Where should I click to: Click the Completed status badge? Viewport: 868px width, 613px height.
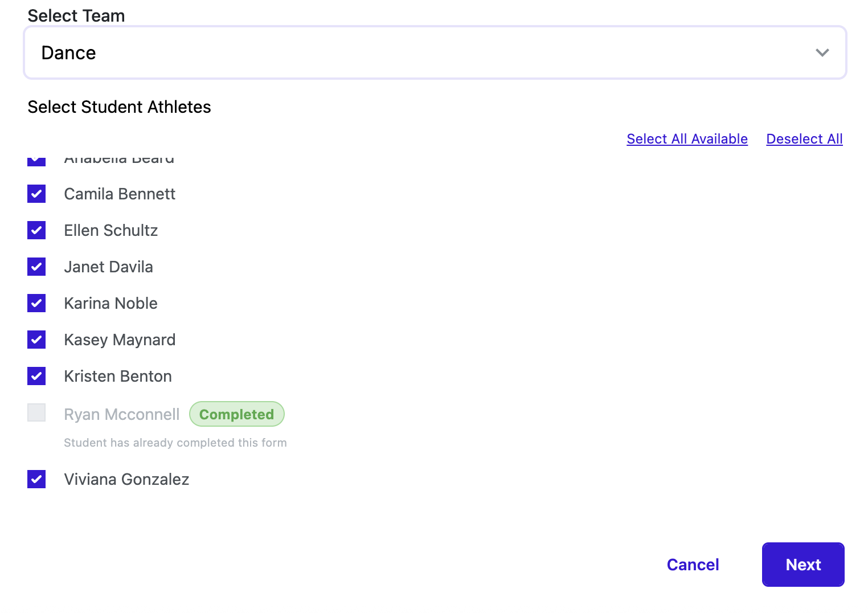coord(236,414)
